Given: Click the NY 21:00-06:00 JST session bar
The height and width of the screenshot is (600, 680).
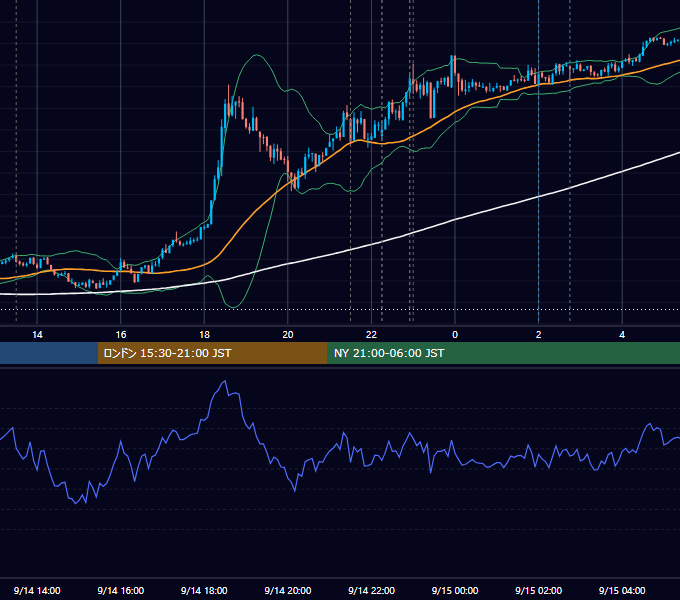Looking at the screenshot, I should pos(503,353).
